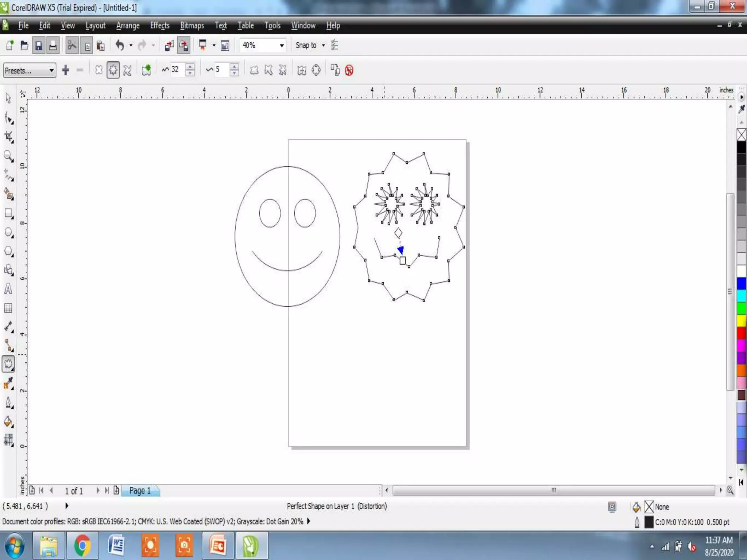Toggle the Random Distortion option
This screenshot has width=747, height=560.
point(254,70)
